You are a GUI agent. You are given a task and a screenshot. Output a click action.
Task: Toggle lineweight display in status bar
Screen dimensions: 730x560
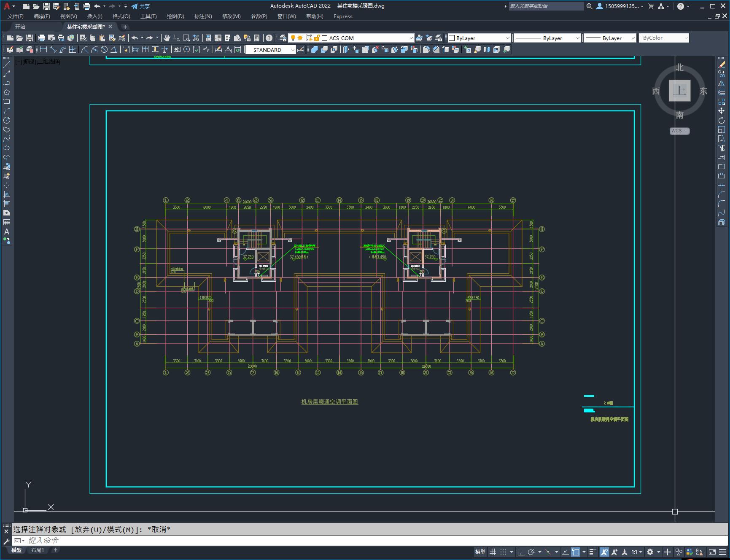click(x=593, y=552)
